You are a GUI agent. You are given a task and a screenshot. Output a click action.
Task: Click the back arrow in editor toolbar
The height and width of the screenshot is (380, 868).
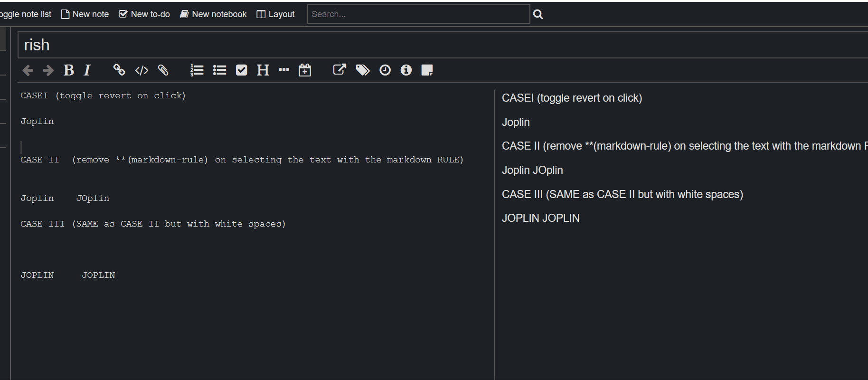[28, 70]
